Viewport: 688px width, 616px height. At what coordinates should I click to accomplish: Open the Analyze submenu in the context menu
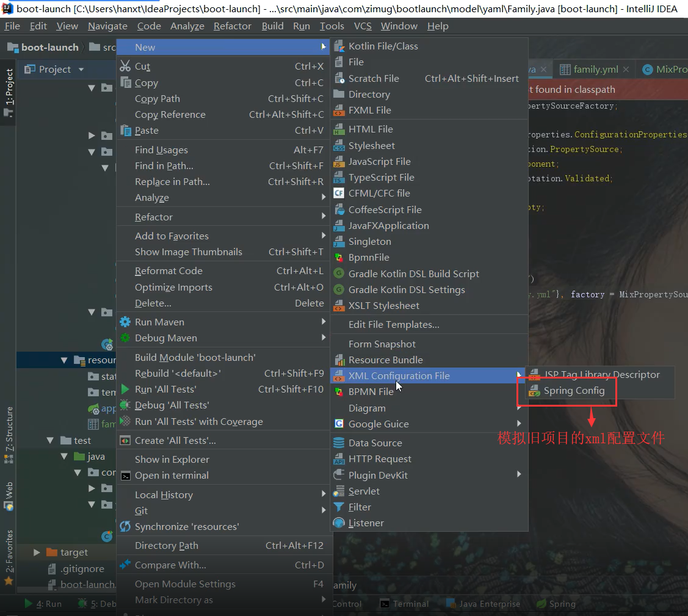coord(224,197)
